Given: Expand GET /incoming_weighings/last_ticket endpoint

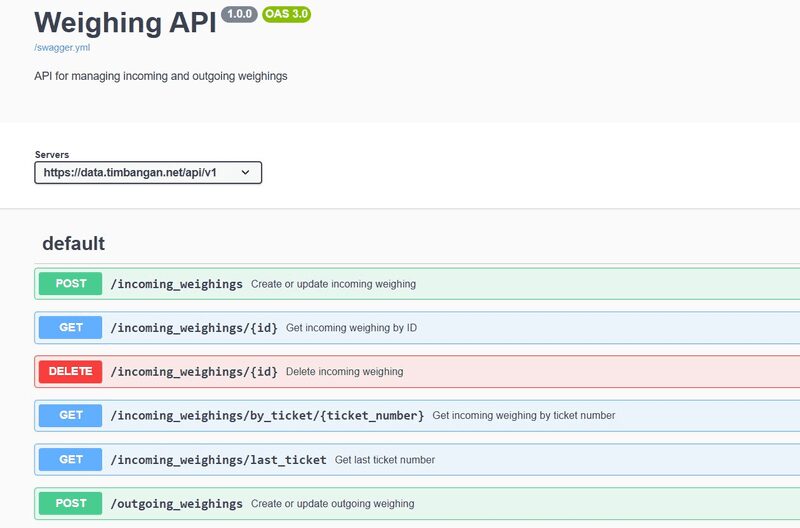Looking at the screenshot, I should (417, 459).
